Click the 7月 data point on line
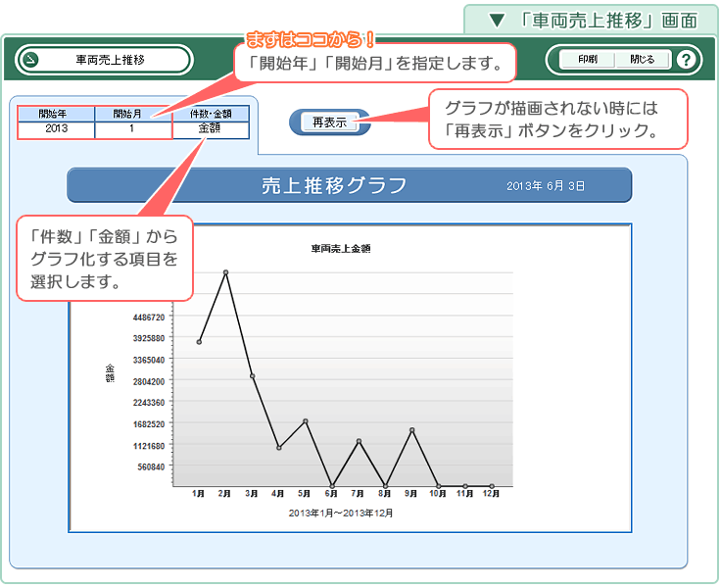The height and width of the screenshot is (588, 720). coord(359,441)
